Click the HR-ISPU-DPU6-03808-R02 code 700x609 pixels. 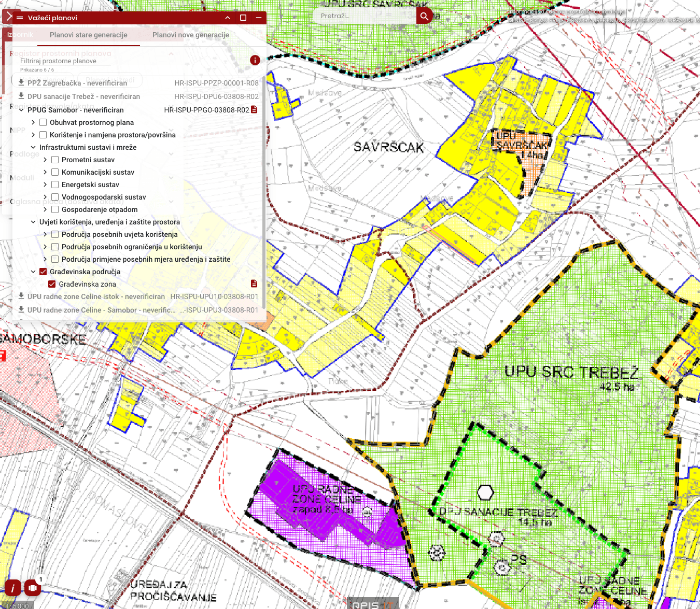click(x=216, y=96)
